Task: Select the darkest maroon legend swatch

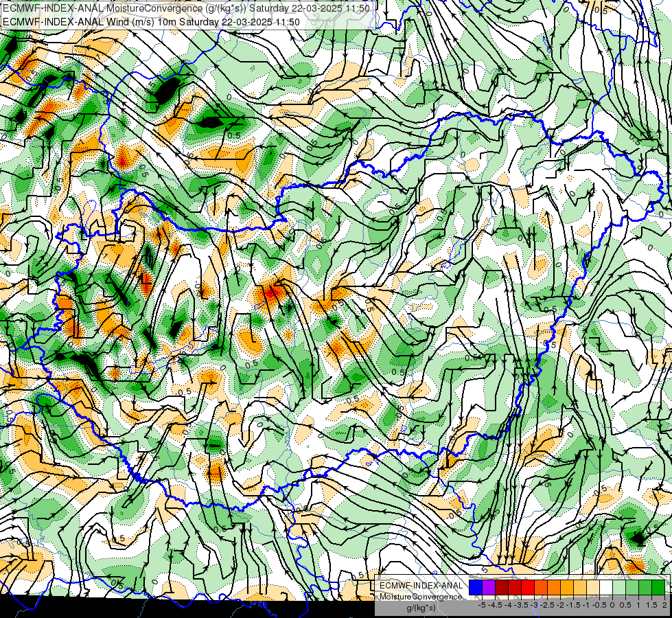Action: (502, 587)
